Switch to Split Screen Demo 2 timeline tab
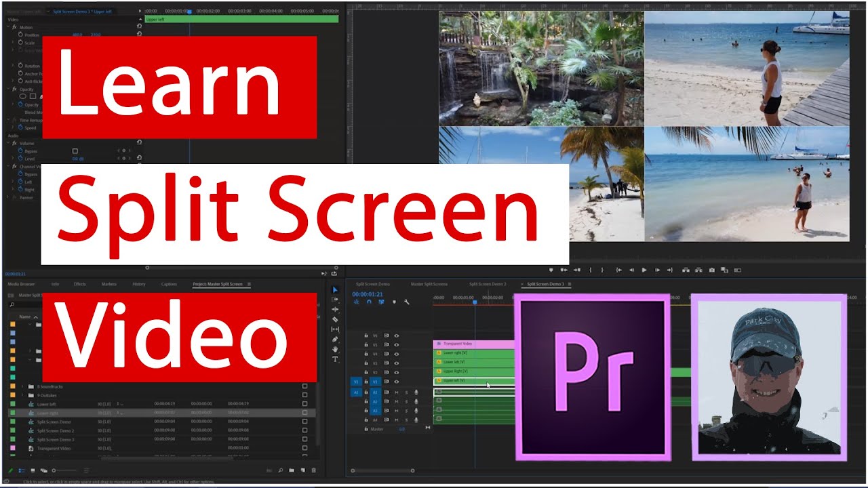The width and height of the screenshot is (868, 488). pyautogui.click(x=488, y=284)
